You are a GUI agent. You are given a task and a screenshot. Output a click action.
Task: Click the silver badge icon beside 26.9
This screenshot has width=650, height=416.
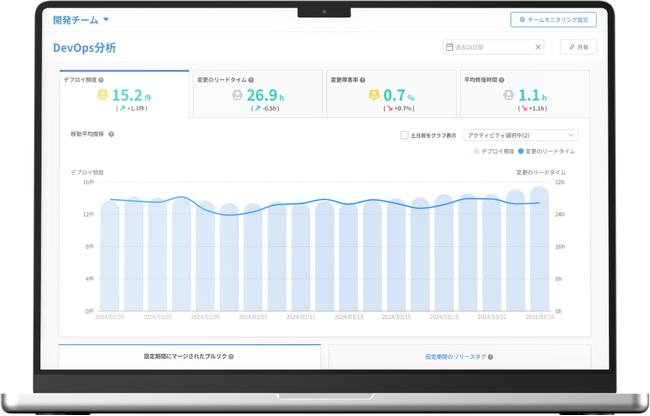[237, 95]
